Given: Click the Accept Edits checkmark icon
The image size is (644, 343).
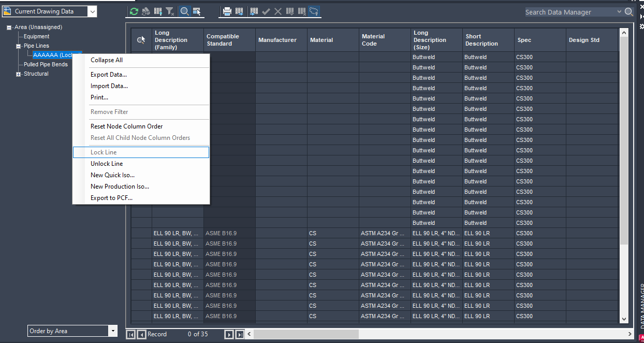Looking at the screenshot, I should click(x=265, y=11).
